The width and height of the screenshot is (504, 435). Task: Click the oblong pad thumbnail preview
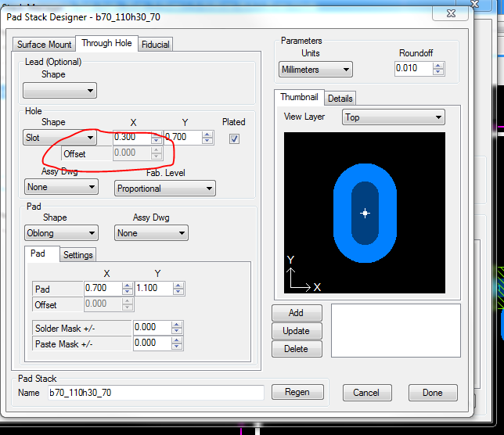[x=365, y=212]
